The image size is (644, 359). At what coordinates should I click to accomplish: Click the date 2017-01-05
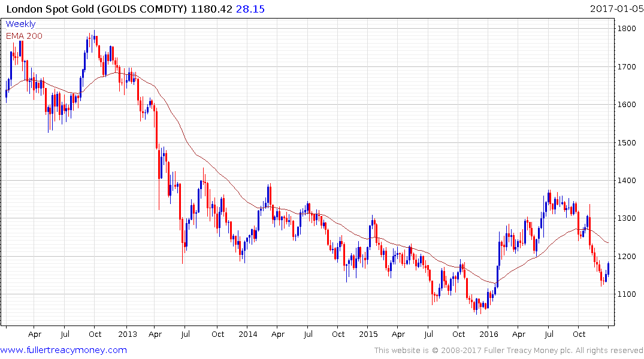(616, 8)
